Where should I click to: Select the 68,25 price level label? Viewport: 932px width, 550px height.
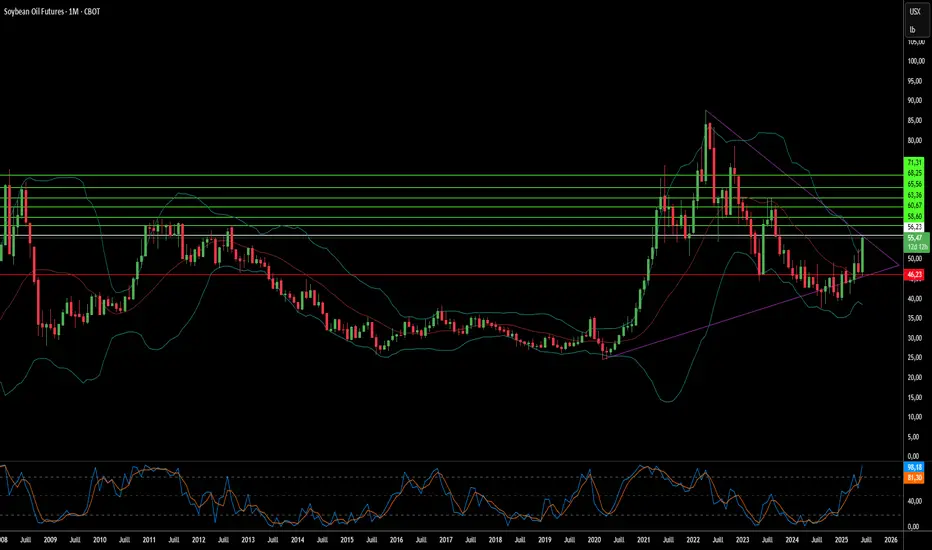tap(914, 173)
